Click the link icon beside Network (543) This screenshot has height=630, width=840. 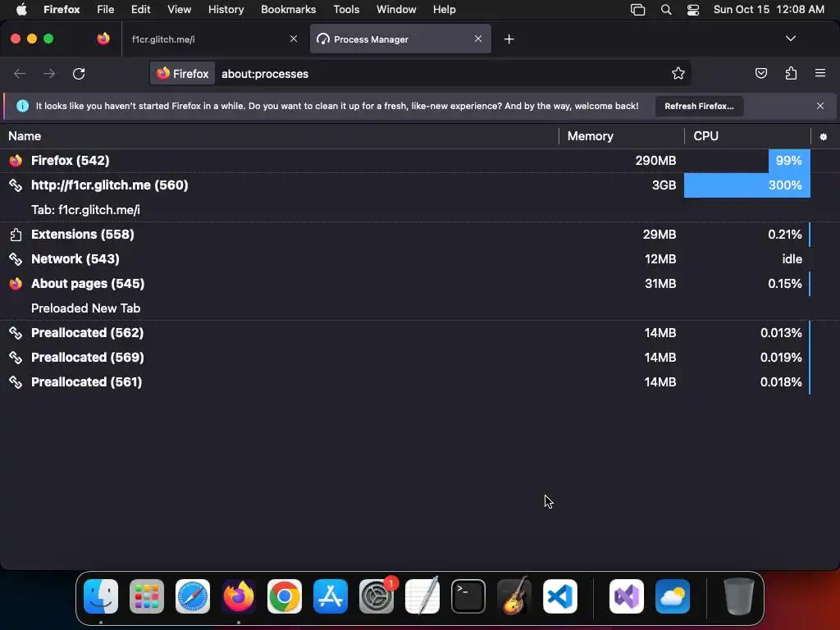pos(16,259)
